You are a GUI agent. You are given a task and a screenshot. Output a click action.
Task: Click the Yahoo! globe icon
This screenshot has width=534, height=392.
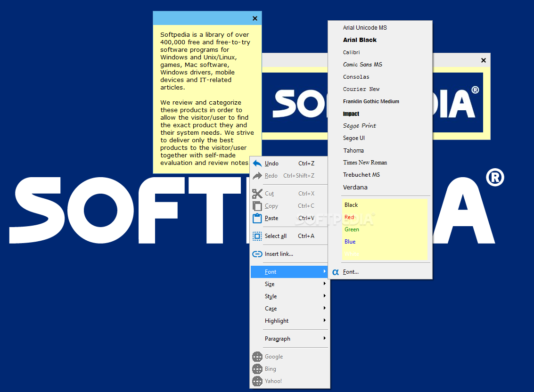pos(257,381)
